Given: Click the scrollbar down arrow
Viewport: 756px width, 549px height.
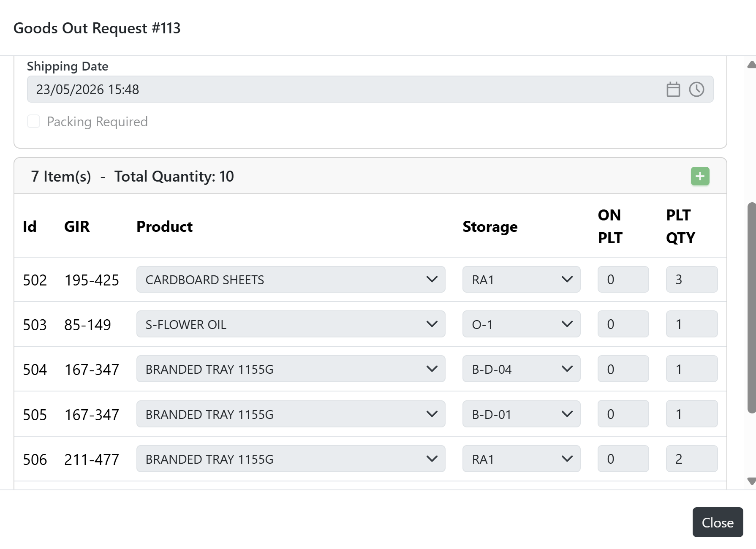Looking at the screenshot, I should click(x=751, y=481).
